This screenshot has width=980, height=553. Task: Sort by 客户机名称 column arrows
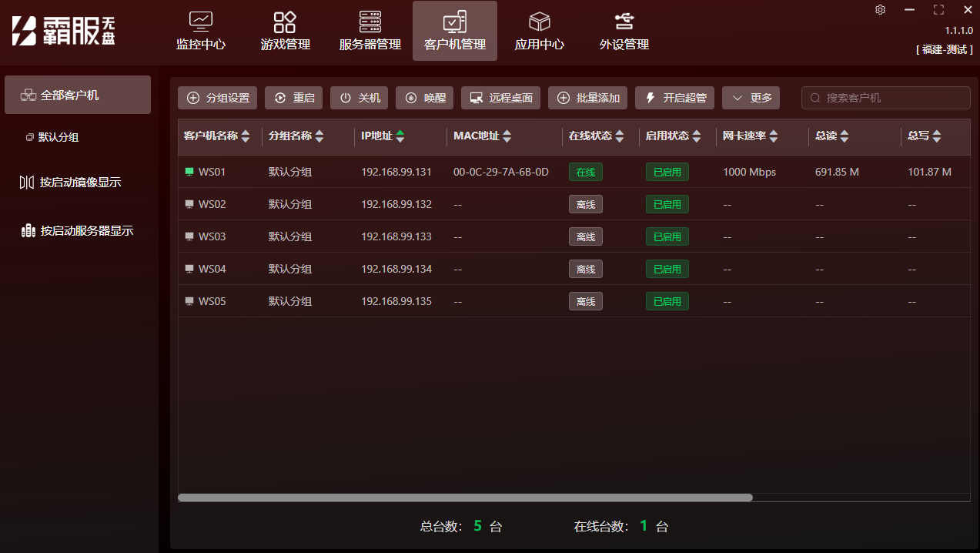pos(246,136)
